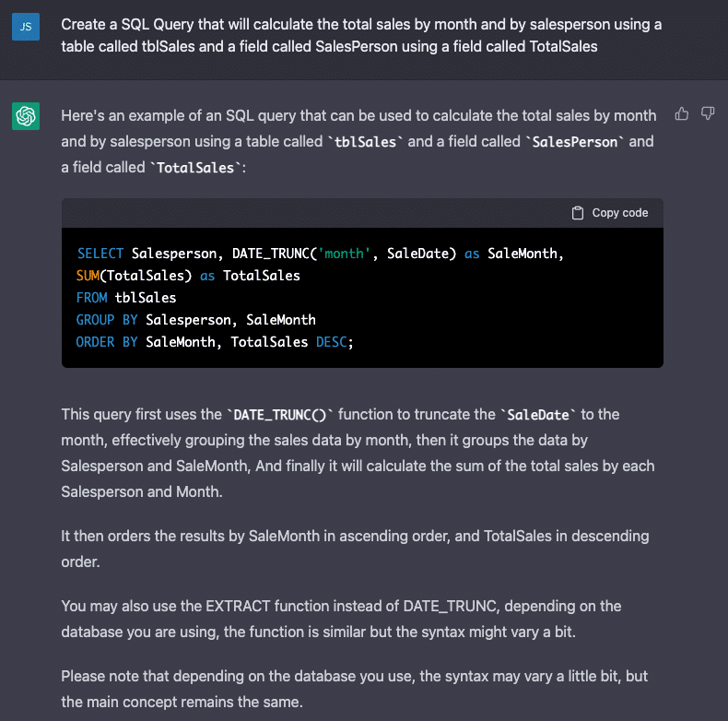This screenshot has height=721, width=728.
Task: Click the ChatGPT logo avatar
Action: (26, 116)
